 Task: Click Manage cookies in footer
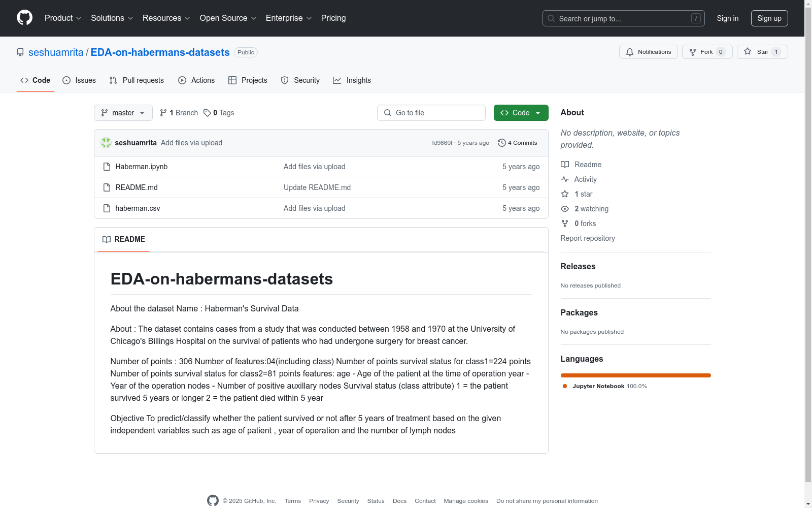[x=466, y=501]
